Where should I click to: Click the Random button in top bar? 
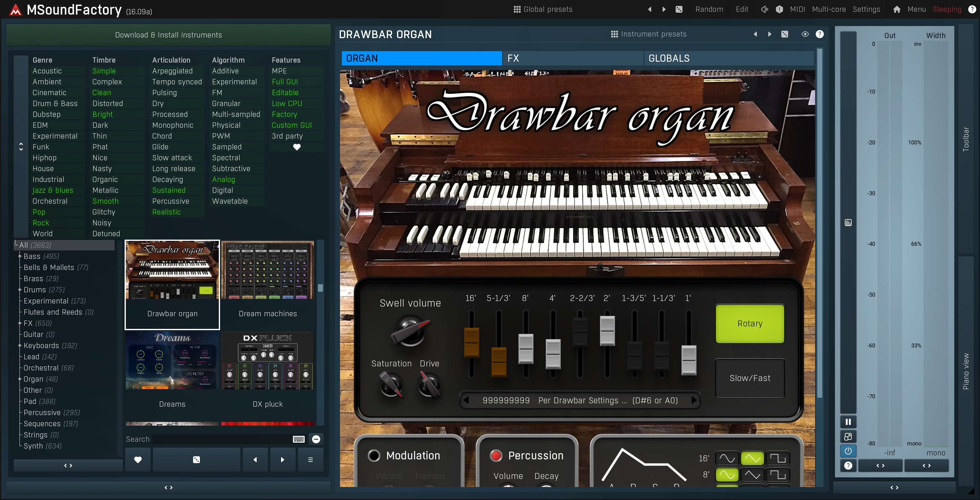pos(709,9)
